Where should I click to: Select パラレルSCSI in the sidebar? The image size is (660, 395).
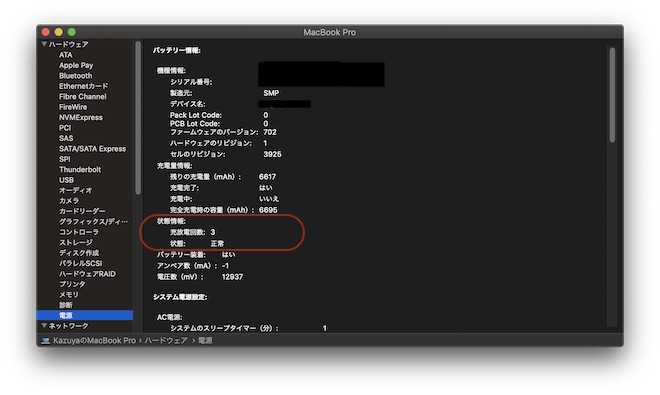[x=80, y=263]
